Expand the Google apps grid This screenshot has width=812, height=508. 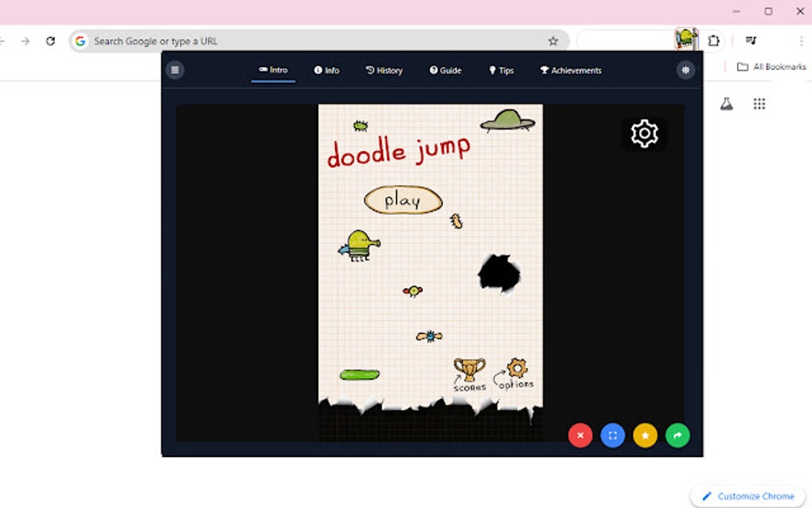point(759,104)
